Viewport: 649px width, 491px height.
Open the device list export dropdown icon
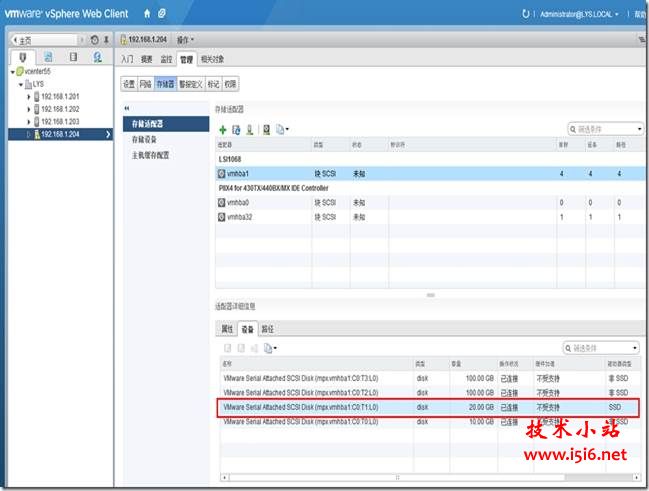tap(270, 349)
